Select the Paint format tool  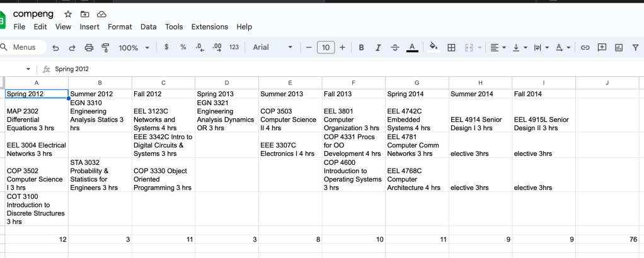105,48
